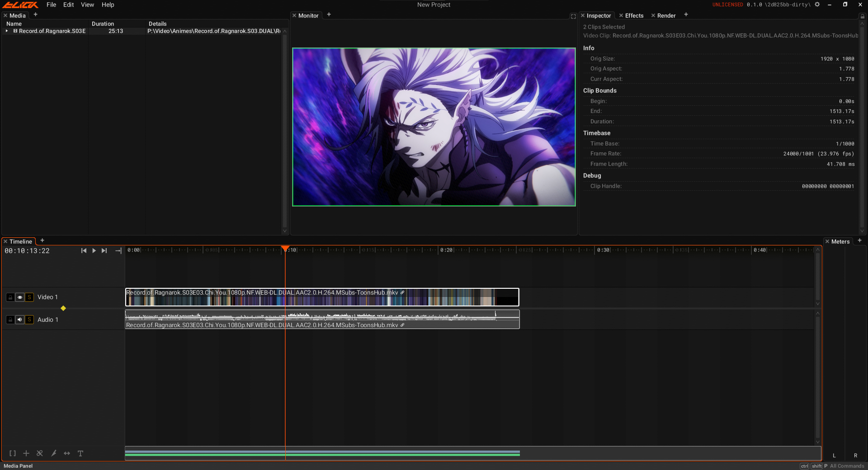Open the View menu

point(88,5)
